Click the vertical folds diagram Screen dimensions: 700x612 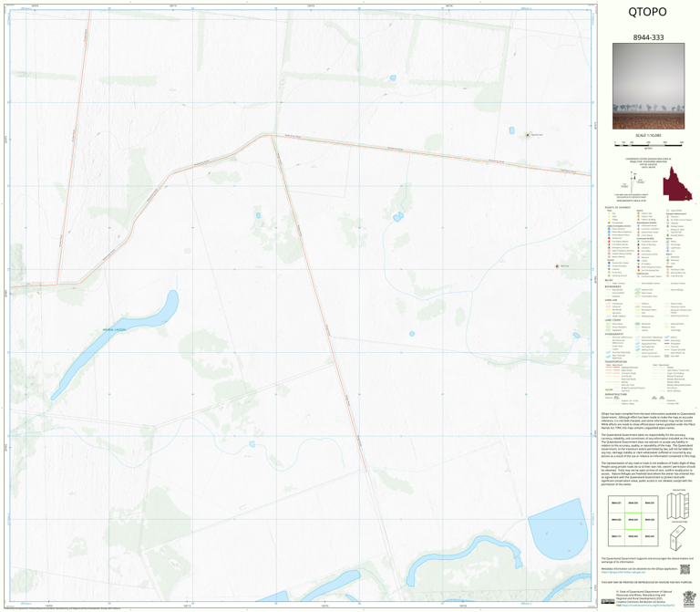pyautogui.click(x=679, y=505)
